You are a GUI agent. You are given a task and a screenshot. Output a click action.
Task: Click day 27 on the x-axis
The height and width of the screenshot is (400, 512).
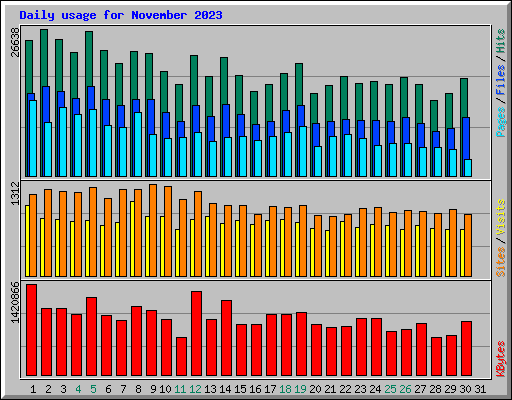pyautogui.click(x=420, y=389)
